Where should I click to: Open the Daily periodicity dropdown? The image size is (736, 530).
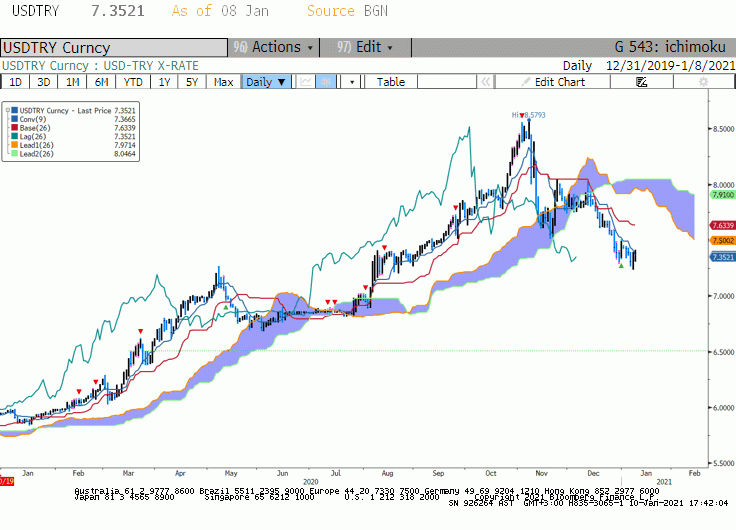tap(266, 82)
